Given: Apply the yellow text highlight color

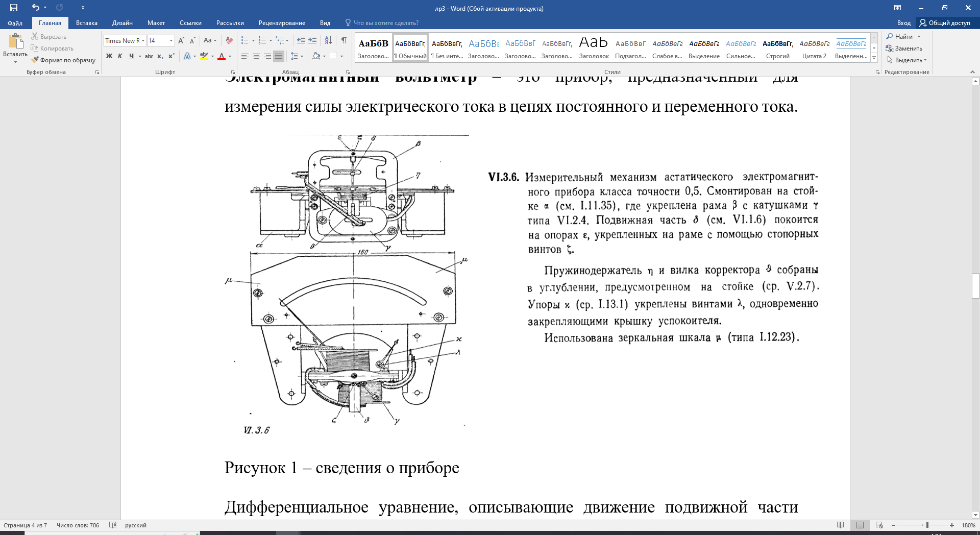Looking at the screenshot, I should [204, 56].
